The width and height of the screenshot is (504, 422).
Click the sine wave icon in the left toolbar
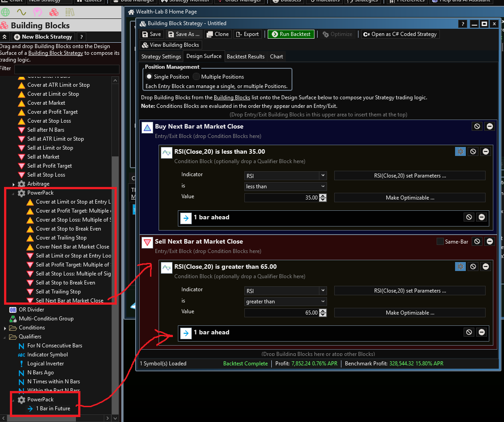pos(22,12)
